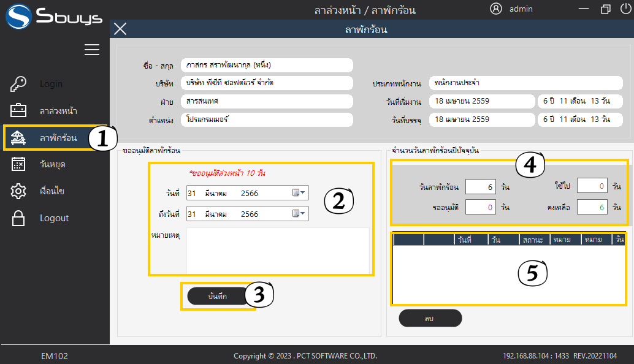Click the หมายเหตุ remarks text area
Viewport: 634px width, 364px height.
point(277,250)
